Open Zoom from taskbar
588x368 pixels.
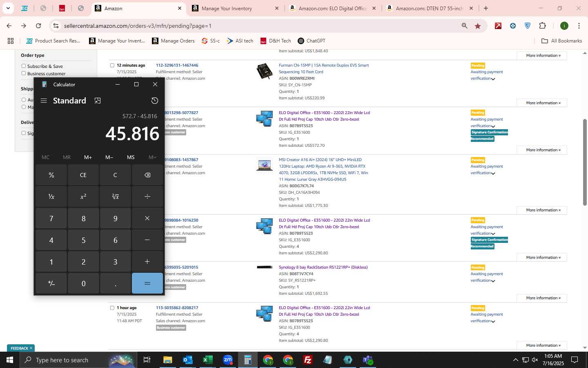pos(227,360)
